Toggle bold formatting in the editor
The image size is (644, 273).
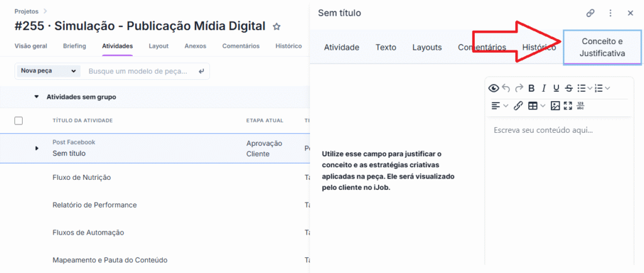pos(531,88)
